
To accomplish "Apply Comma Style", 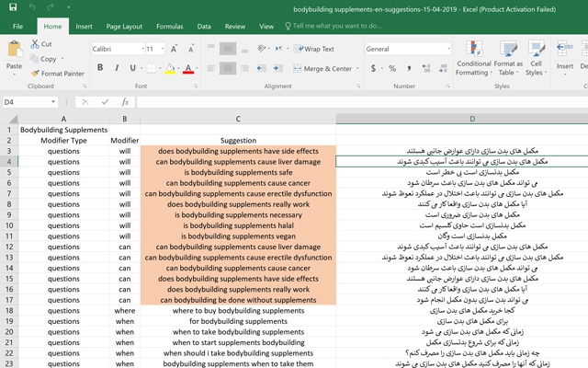I will pyautogui.click(x=409, y=68).
